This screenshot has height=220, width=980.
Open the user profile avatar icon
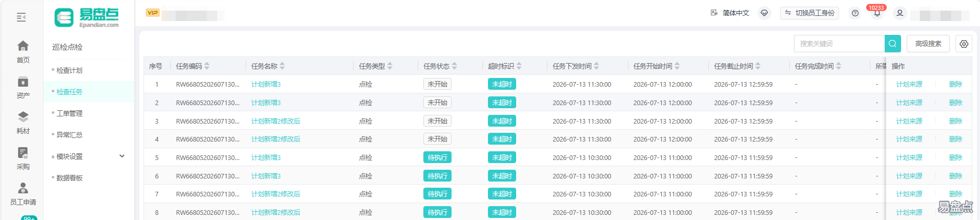pos(900,13)
